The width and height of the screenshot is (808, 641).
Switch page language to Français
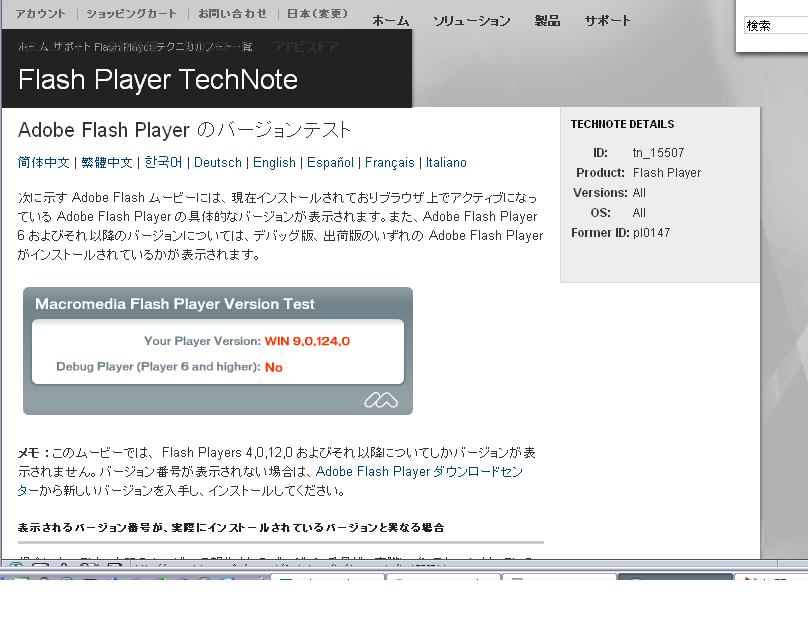click(x=390, y=163)
